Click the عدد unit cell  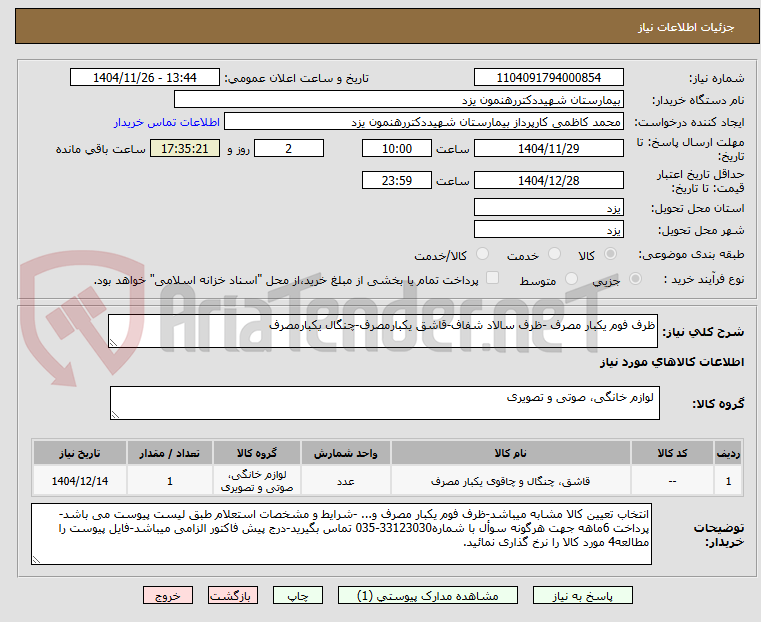coord(346,481)
